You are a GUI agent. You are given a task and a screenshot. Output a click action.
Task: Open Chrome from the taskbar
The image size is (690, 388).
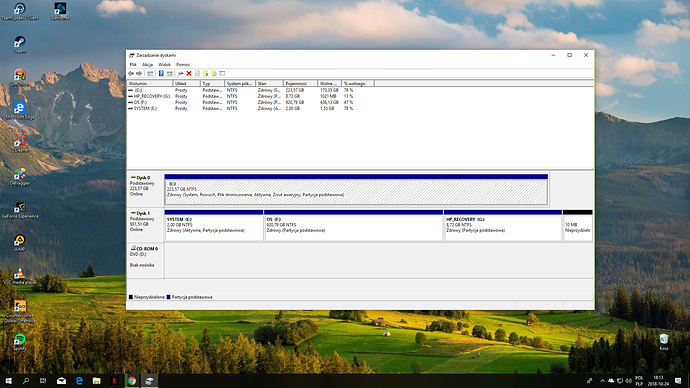coord(132,381)
